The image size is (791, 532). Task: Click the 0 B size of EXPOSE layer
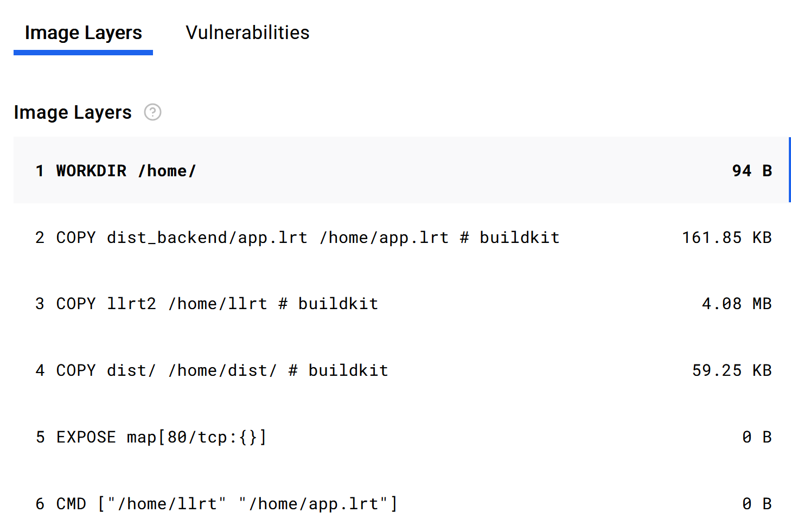pos(756,437)
